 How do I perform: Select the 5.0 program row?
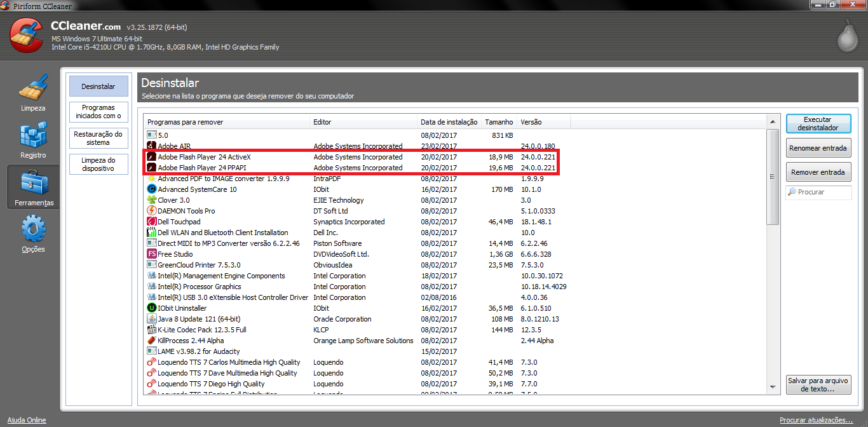coord(455,135)
